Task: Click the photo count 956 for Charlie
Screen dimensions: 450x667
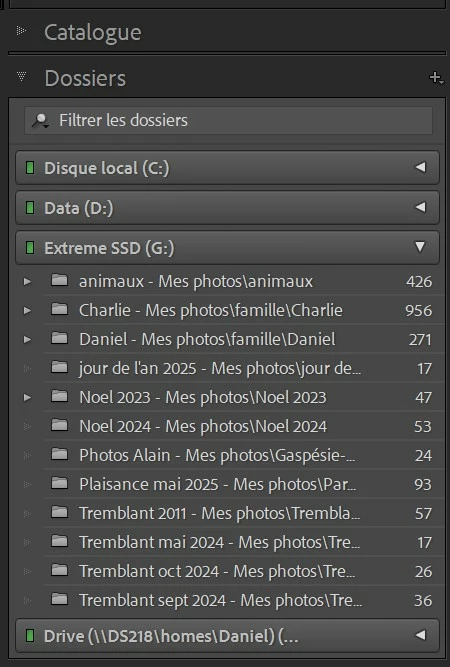Action: [419, 311]
